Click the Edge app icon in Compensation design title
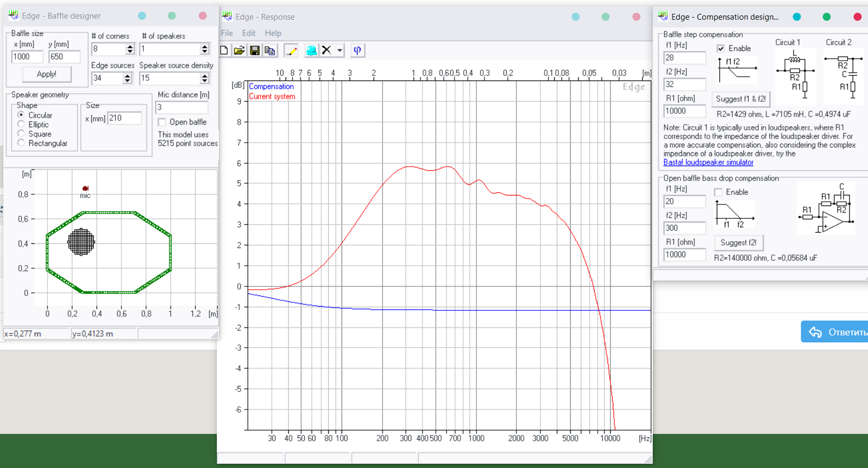Viewport: 868px width, 468px height. pyautogui.click(x=663, y=16)
